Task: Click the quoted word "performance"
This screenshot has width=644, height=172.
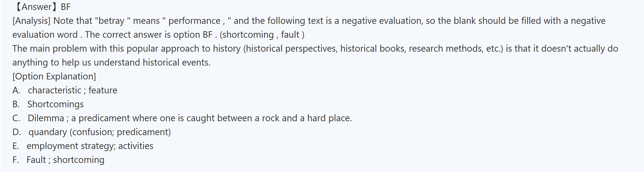Action: (194, 21)
